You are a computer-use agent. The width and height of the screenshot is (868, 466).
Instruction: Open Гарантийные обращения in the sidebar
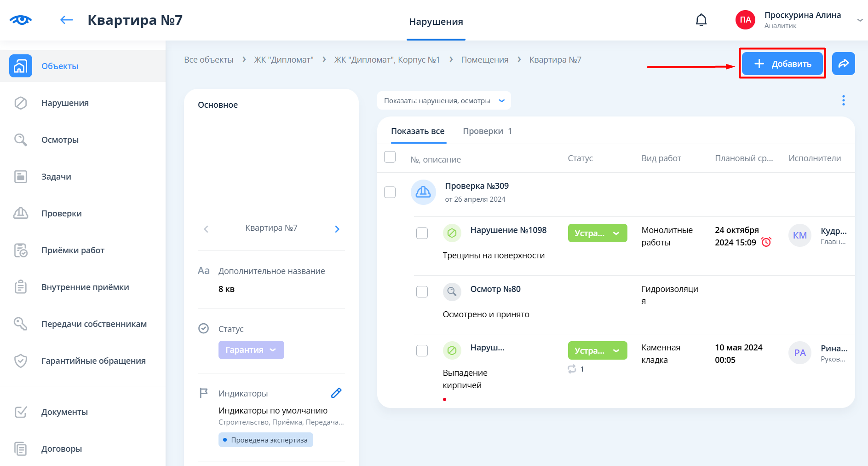(x=93, y=361)
